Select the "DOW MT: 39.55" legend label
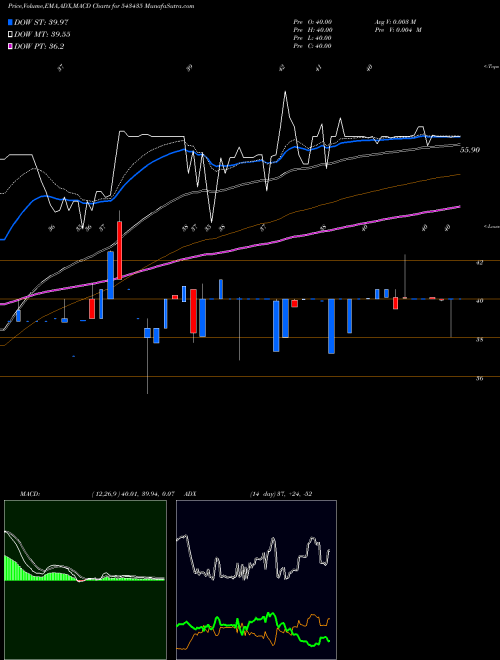The height and width of the screenshot is (660, 500). tap(42, 35)
